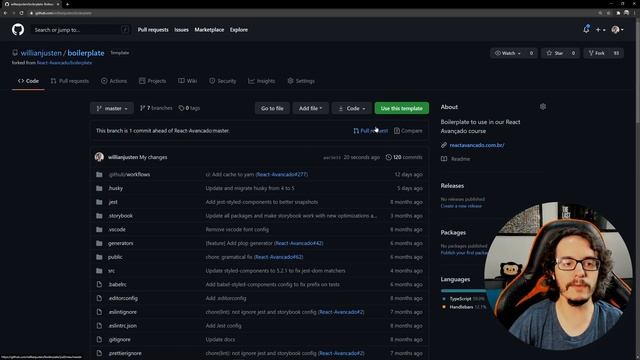This screenshot has height=360, width=640.
Task: Click the Search or jump to field
Action: 81,30
